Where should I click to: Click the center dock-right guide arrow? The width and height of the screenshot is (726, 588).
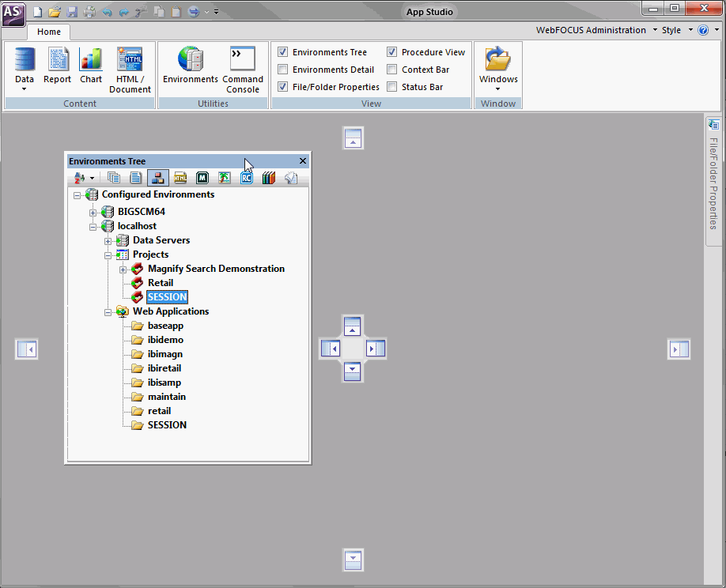point(375,349)
